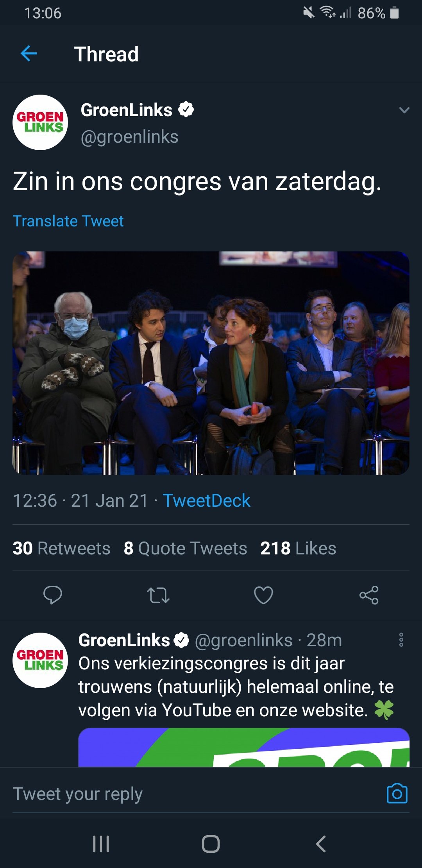The height and width of the screenshot is (868, 422).
Task: Tap the reply speech bubble icon
Action: tap(52, 595)
